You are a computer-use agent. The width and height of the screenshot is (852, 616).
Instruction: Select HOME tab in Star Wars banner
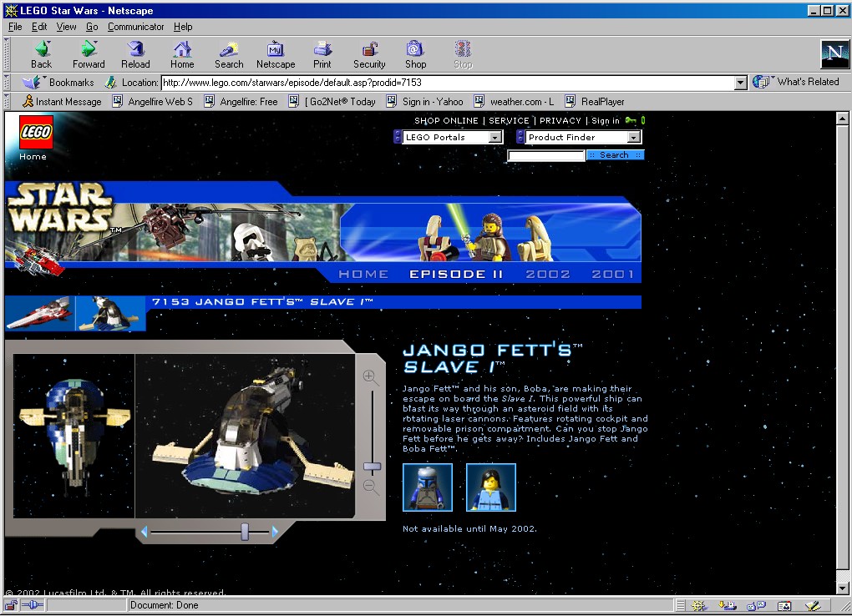pyautogui.click(x=363, y=275)
